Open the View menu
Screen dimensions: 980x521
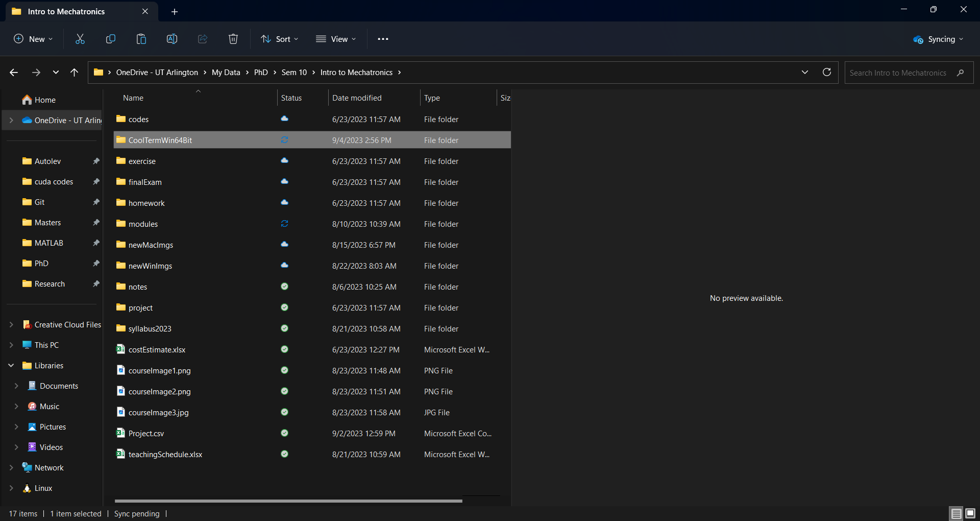(x=336, y=39)
